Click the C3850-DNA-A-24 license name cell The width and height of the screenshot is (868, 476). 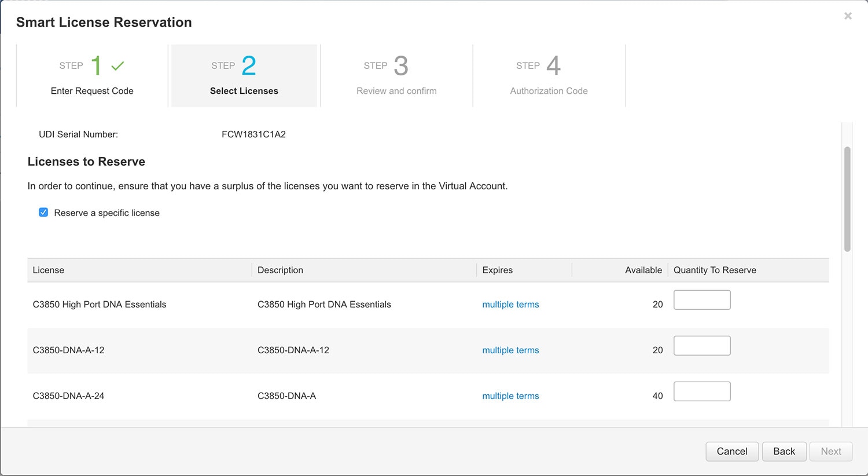coord(68,396)
